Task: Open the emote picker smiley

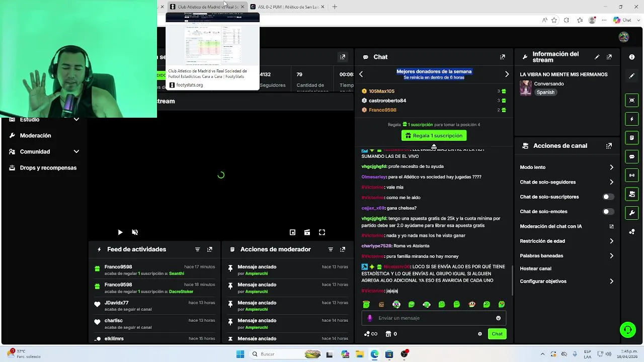Action: coord(498,318)
